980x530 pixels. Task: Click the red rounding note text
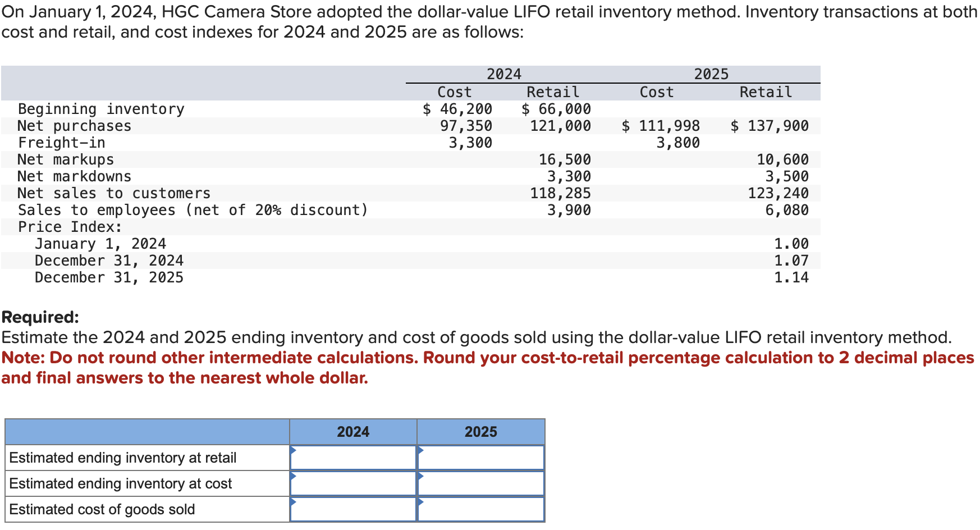pos(488,368)
